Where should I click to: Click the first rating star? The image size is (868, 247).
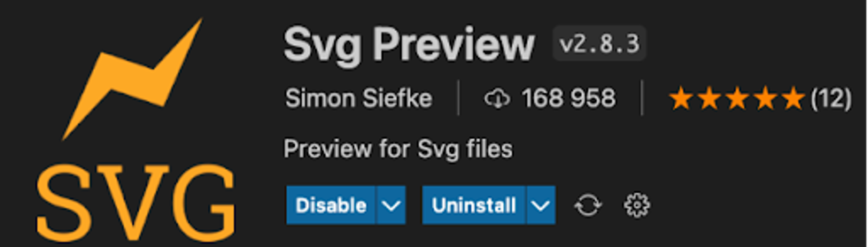tap(681, 98)
